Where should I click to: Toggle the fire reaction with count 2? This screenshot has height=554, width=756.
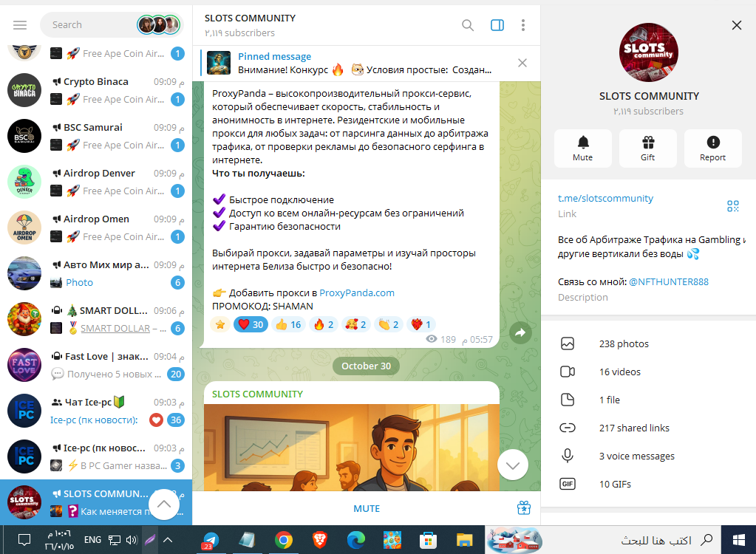324,325
